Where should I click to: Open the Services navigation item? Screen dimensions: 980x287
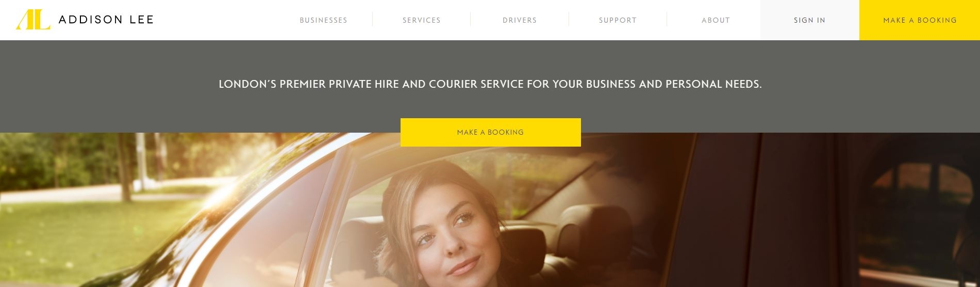[x=421, y=20]
